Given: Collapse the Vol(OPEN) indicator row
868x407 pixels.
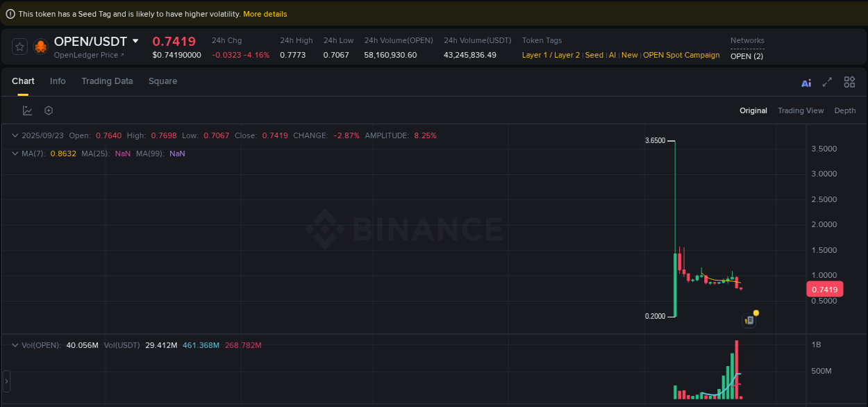Looking at the screenshot, I should 15,344.
